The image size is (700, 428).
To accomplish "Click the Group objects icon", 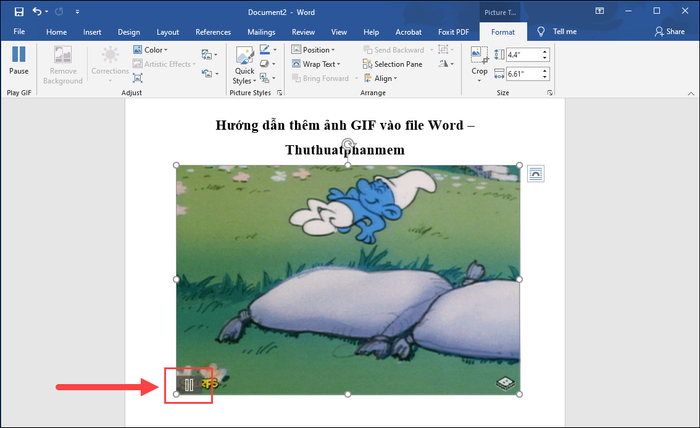I will 445,50.
